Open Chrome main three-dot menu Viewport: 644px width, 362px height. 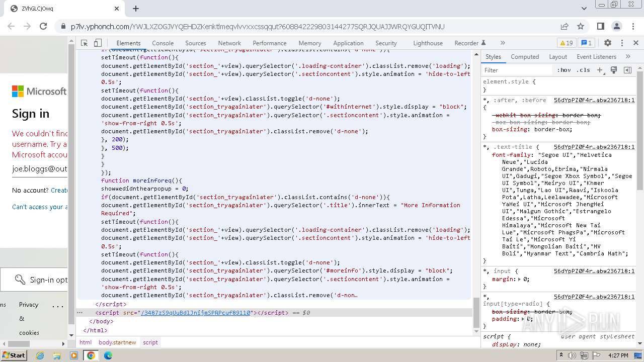pos(633,27)
